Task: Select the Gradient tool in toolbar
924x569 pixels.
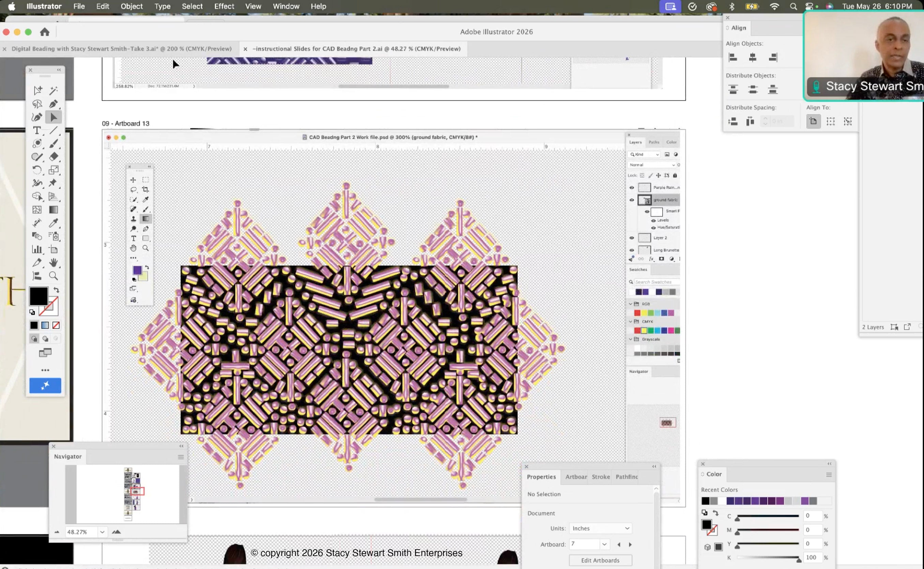Action: 54,209
